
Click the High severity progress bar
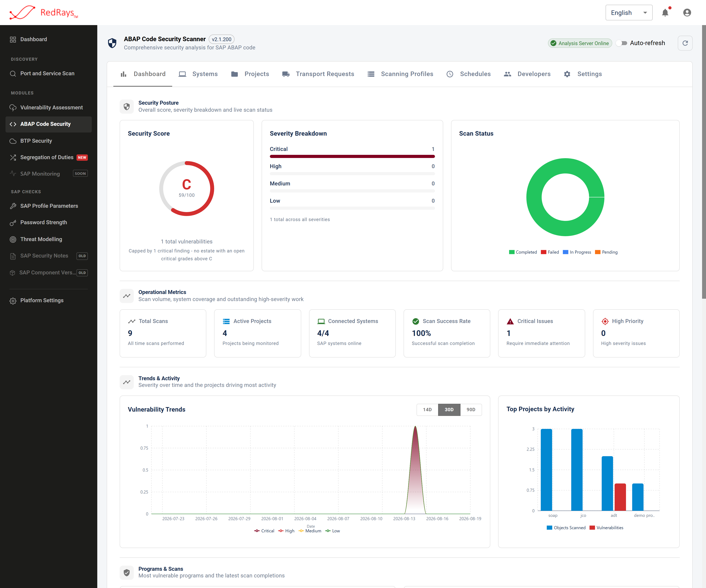pos(352,174)
